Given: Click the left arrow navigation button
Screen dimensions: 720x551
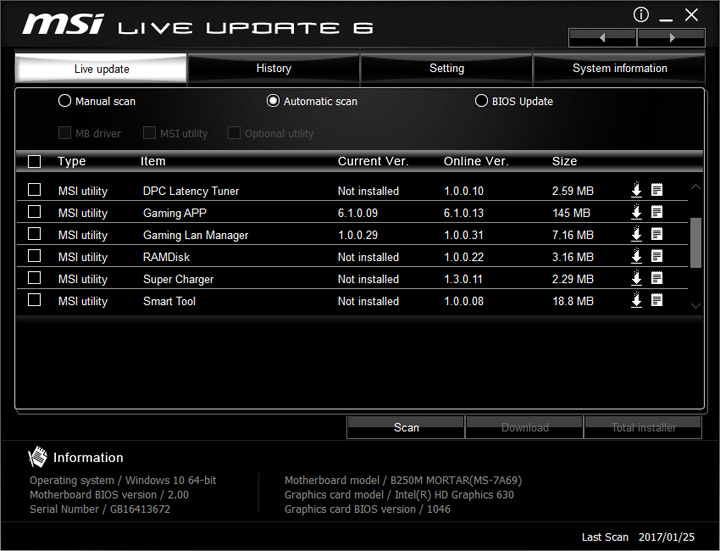Looking at the screenshot, I should (602, 38).
